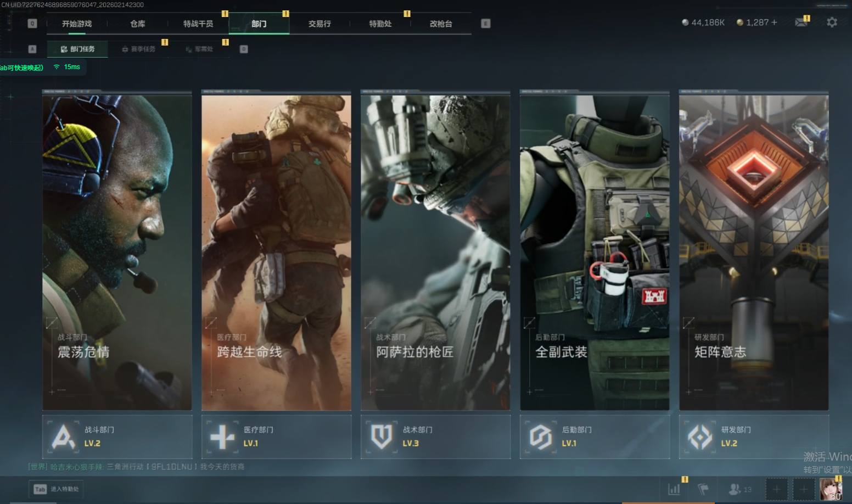852x504 pixels.
Task: Click the 后勤部门 hexagon emblem icon
Action: [x=541, y=437]
